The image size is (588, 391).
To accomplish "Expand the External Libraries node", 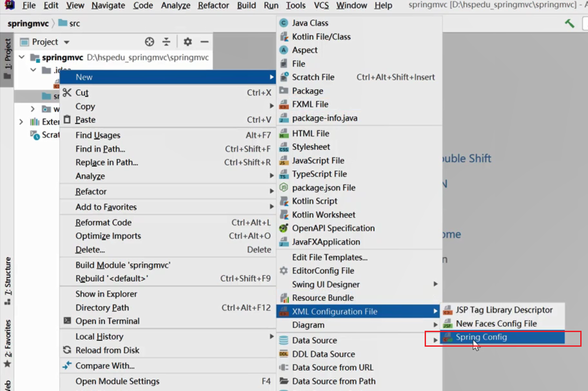I will click(21, 122).
